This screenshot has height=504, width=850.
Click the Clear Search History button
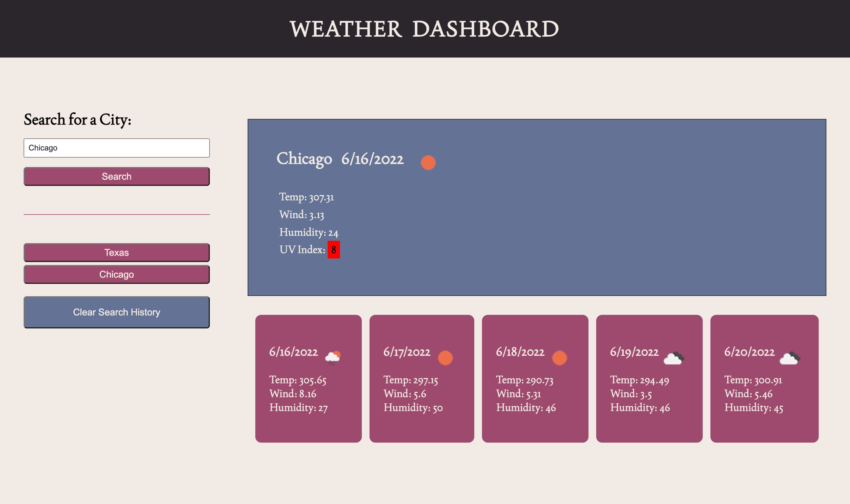coord(116,312)
